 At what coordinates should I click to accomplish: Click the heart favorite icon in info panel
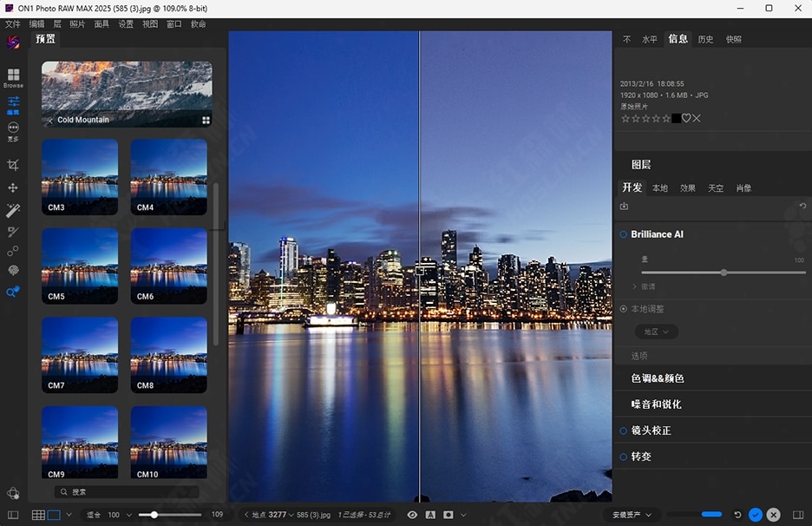point(685,118)
